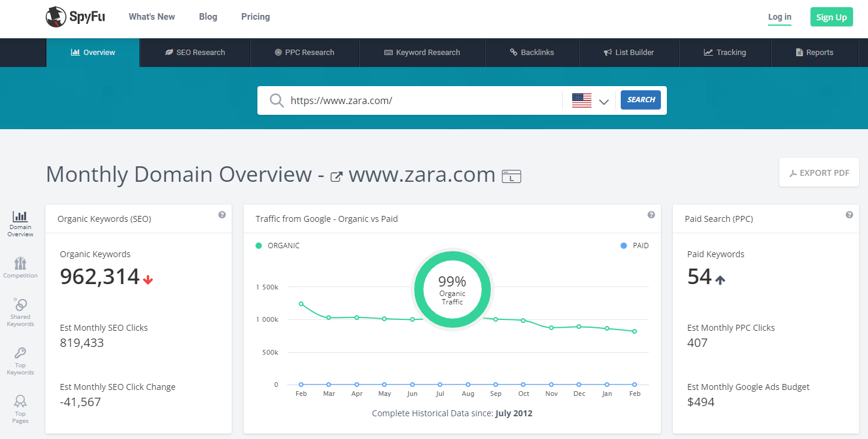The image size is (868, 439).
Task: Open Competition in the sidebar
Action: [x=20, y=267]
